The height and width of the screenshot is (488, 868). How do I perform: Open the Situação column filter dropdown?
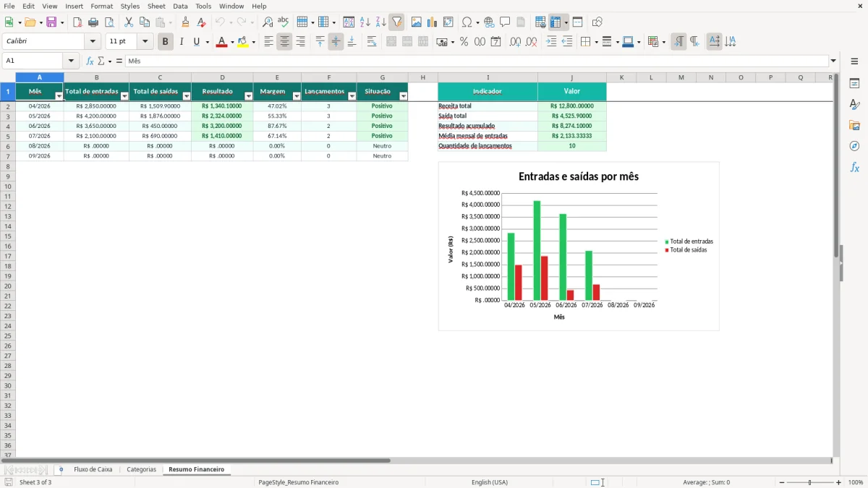tap(403, 96)
